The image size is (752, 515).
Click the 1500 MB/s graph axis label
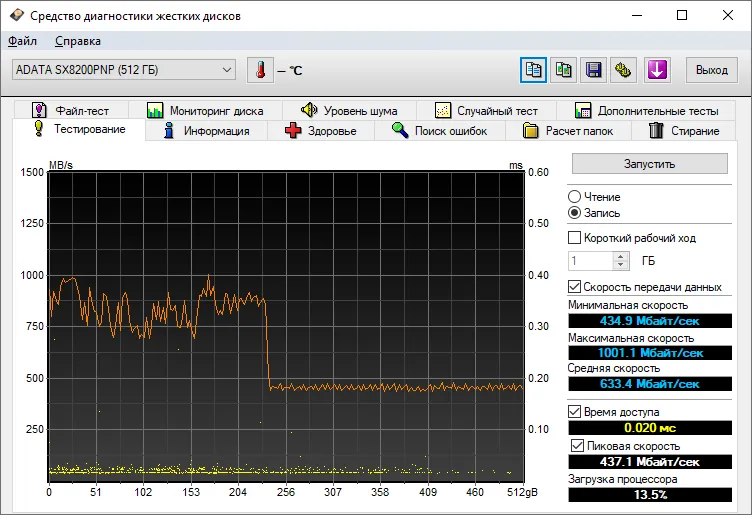coord(32,172)
